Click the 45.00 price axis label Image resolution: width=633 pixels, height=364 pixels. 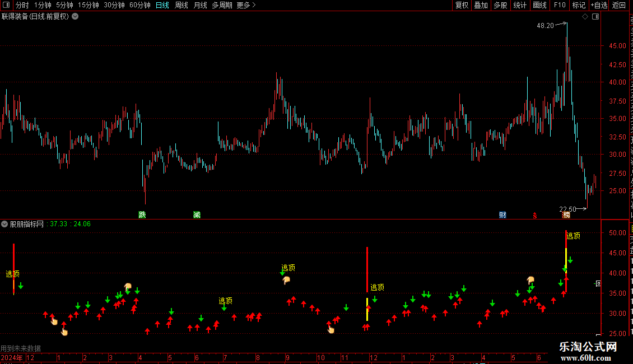618,45
